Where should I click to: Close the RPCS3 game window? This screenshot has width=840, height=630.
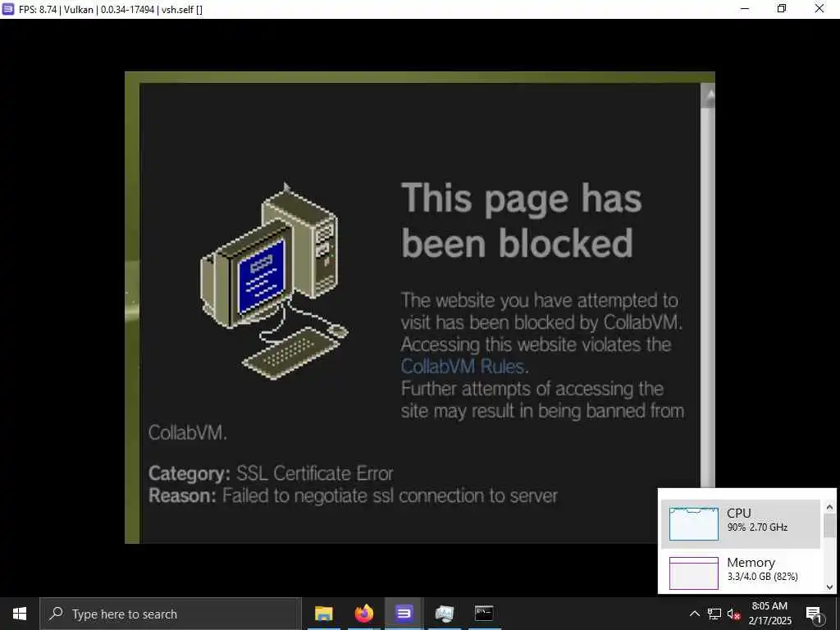tap(819, 8)
